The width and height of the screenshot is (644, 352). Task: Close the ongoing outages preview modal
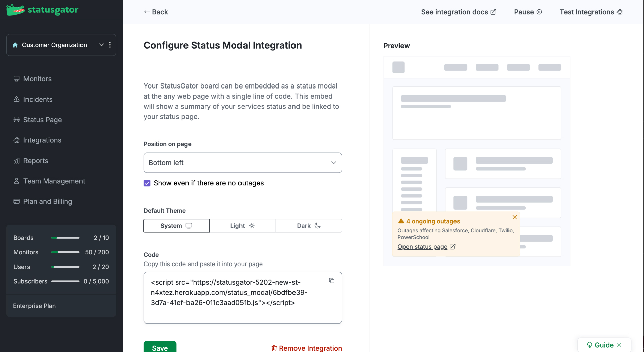515,217
